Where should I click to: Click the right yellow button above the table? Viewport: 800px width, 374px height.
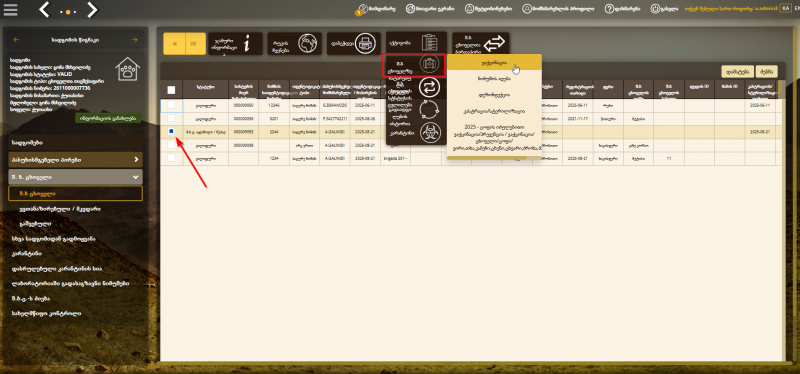pyautogui.click(x=767, y=71)
